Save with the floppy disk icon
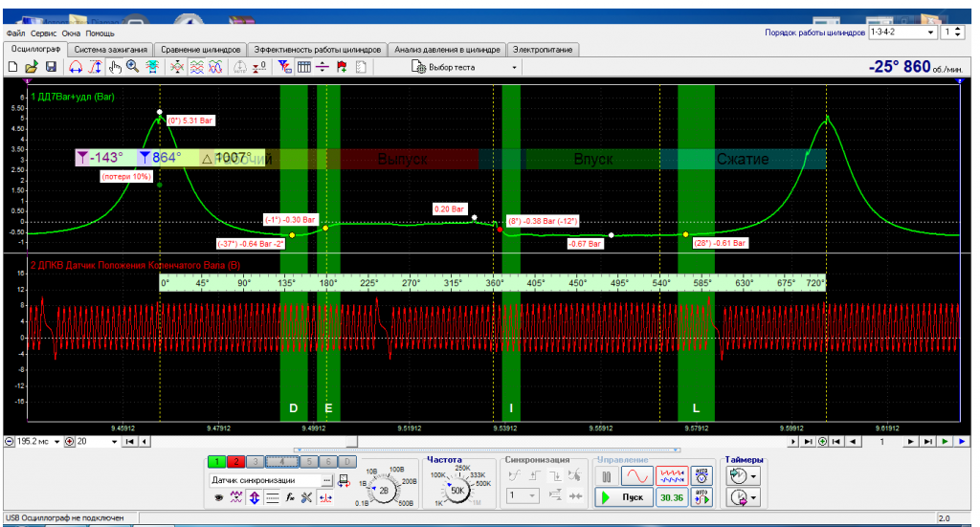Image resolution: width=980 pixels, height=527 pixels. (x=52, y=67)
